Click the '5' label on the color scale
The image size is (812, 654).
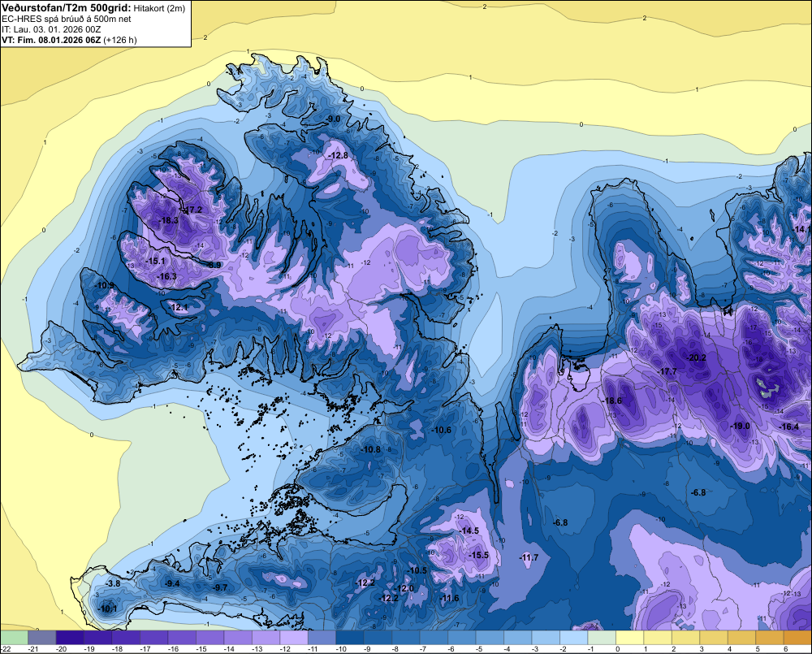[x=757, y=649]
